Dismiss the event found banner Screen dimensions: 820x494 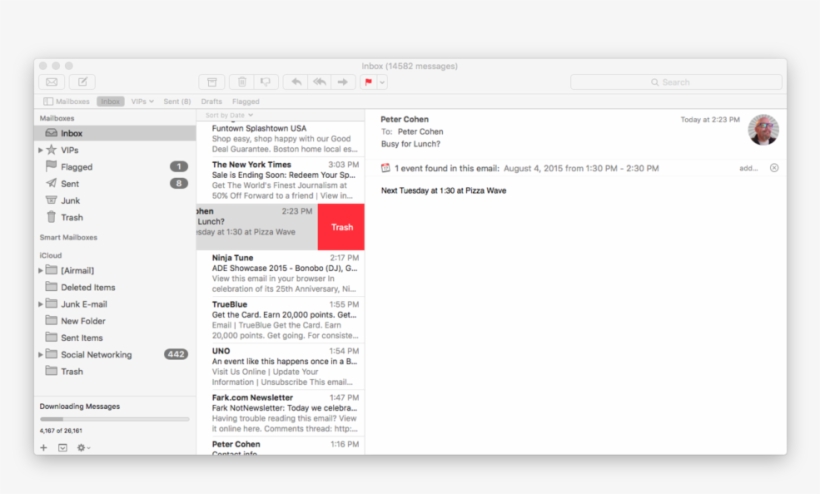774,168
